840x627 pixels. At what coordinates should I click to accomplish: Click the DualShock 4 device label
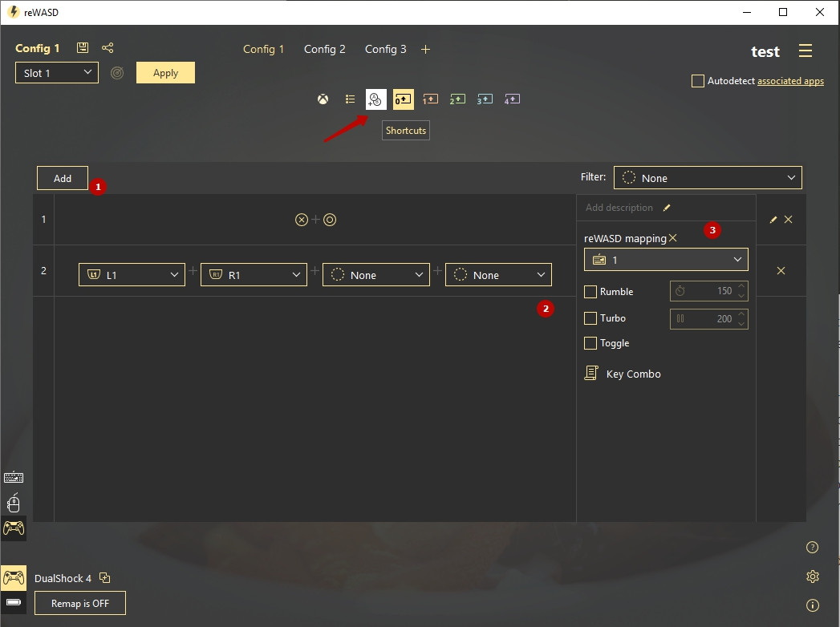[63, 578]
